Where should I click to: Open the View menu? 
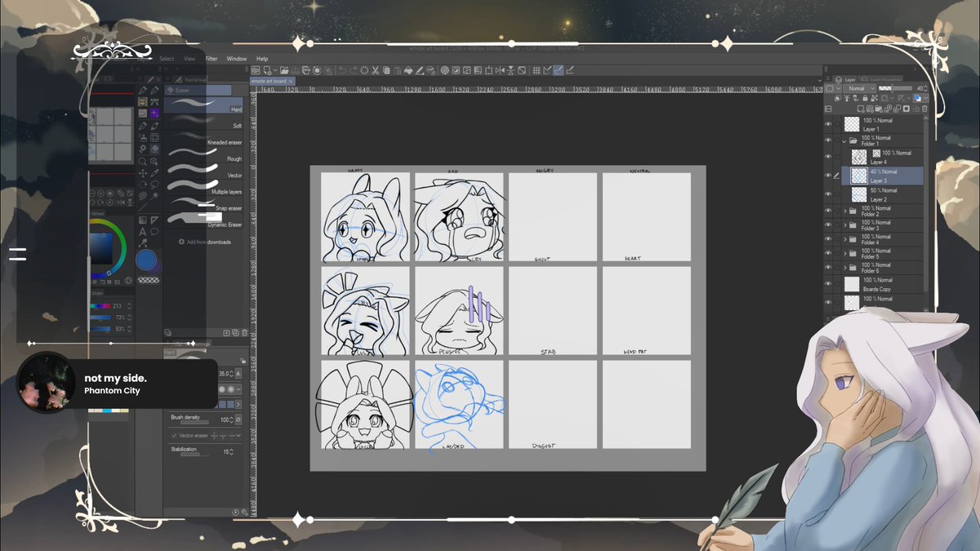189,59
